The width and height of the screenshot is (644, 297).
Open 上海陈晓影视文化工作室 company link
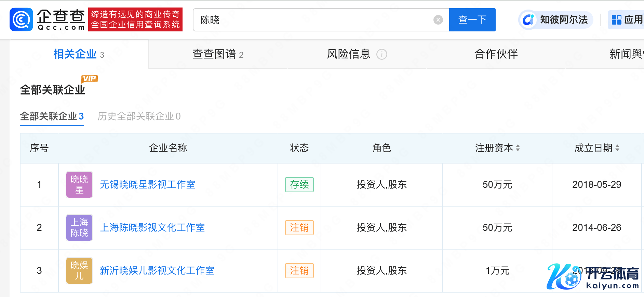(152, 228)
